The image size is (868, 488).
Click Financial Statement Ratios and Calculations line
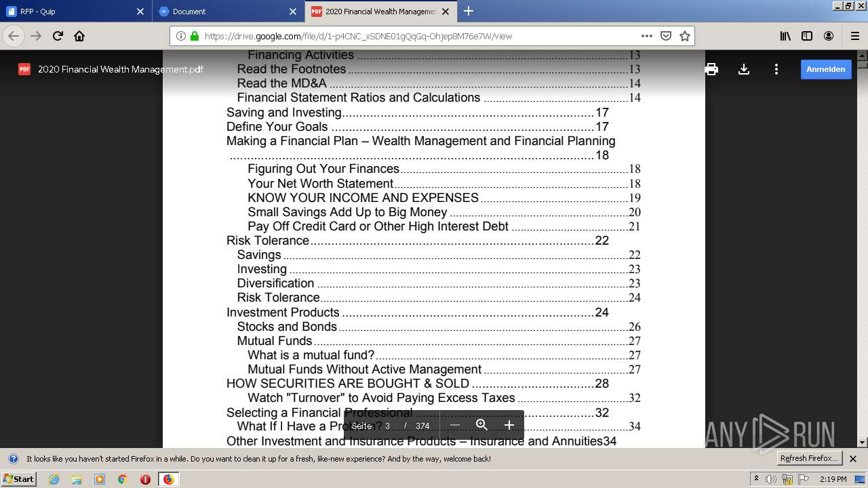(x=439, y=98)
